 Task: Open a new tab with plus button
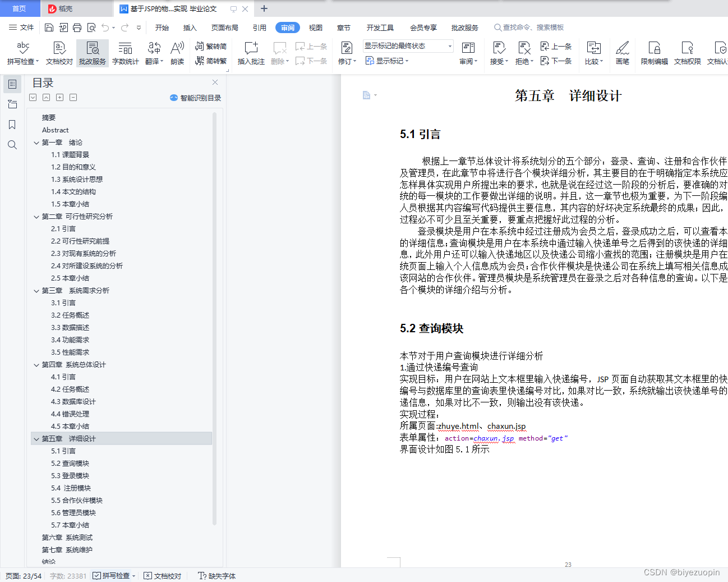264,8
